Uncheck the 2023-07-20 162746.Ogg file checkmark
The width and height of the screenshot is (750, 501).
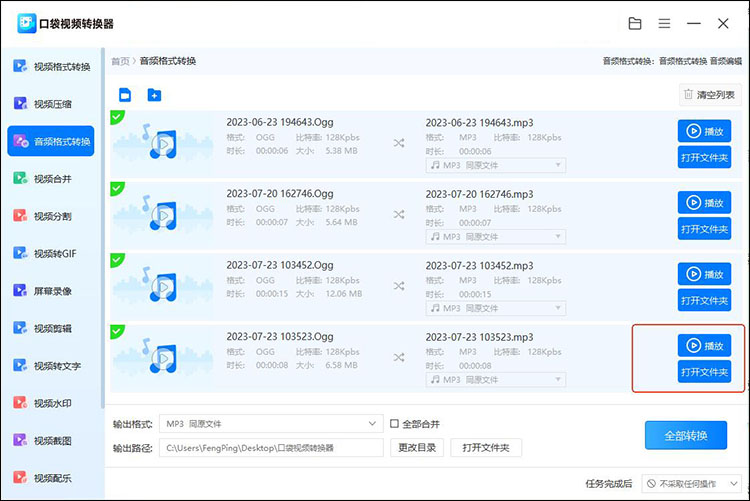(116, 188)
